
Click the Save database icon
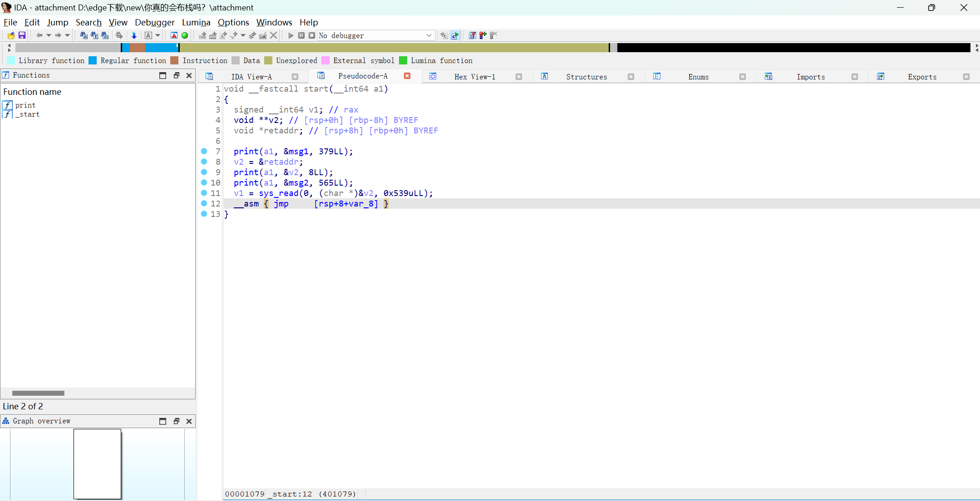(x=22, y=35)
